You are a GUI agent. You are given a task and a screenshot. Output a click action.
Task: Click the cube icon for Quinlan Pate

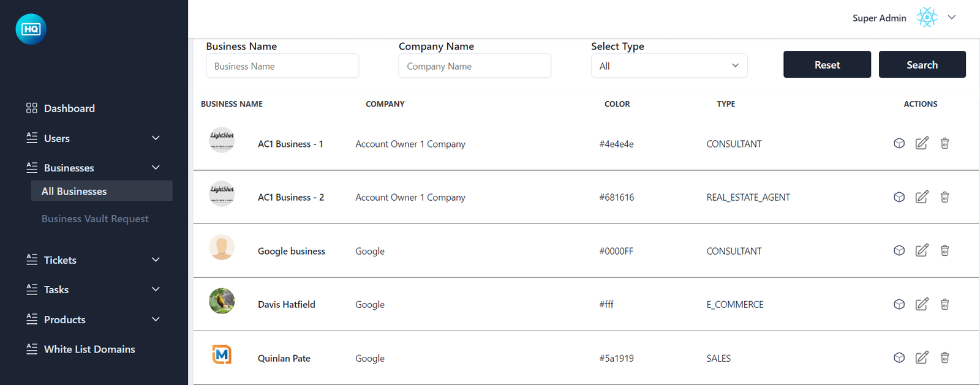(899, 357)
